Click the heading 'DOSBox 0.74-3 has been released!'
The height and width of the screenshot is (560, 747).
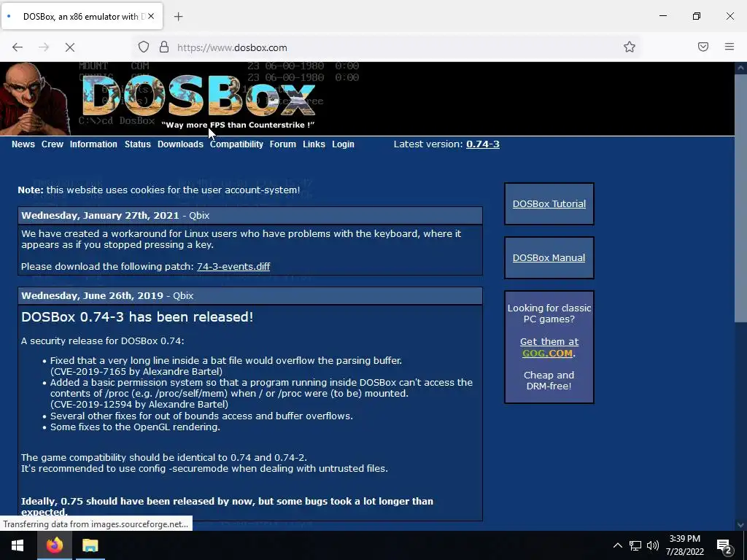pos(137,316)
